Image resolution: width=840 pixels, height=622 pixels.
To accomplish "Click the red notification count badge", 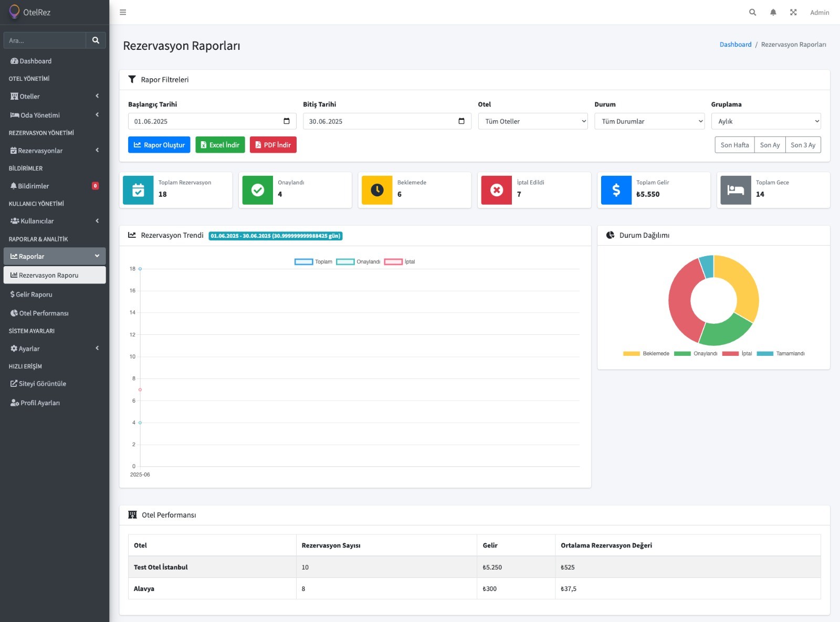I will (95, 186).
